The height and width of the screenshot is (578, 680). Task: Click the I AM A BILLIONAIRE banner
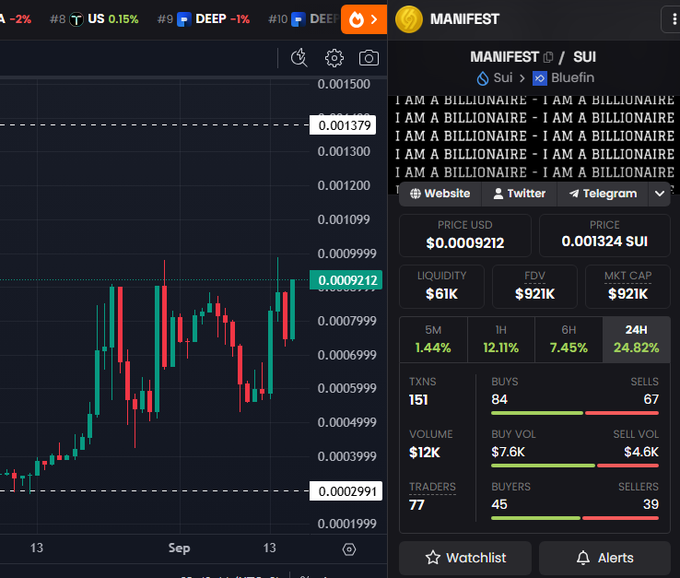click(x=534, y=139)
